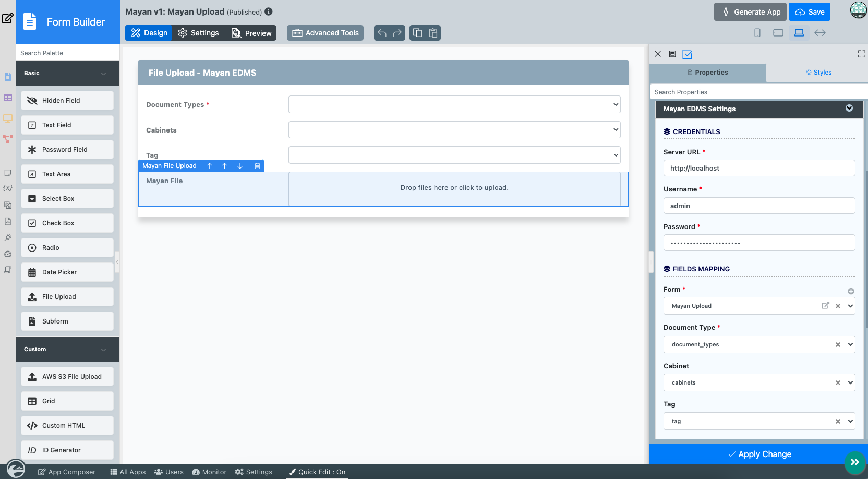
Task: Collapse the Basic palette section
Action: (103, 74)
